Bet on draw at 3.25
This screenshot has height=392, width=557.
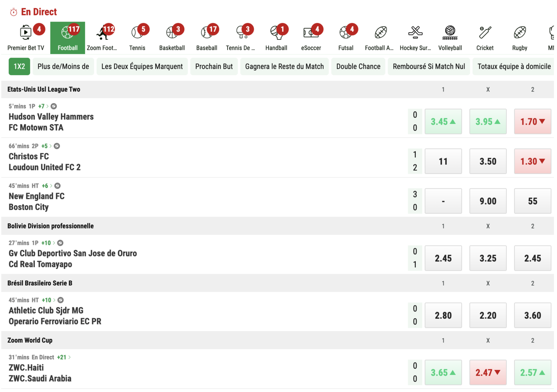[x=488, y=258]
